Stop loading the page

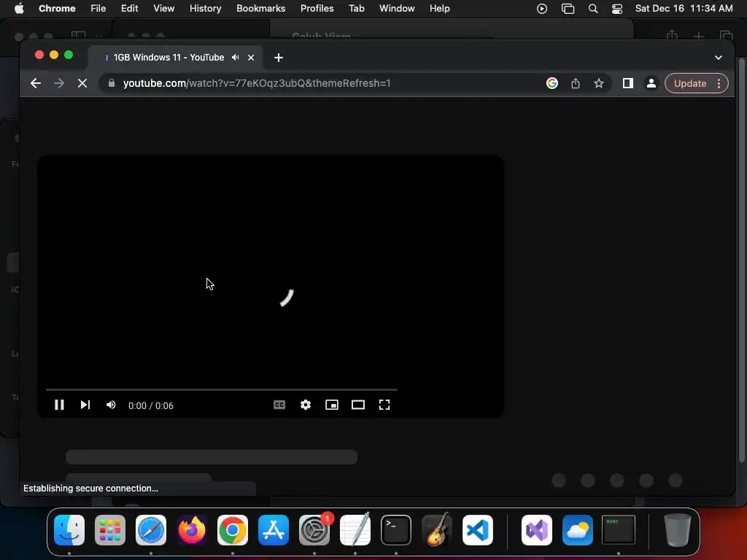click(x=82, y=83)
